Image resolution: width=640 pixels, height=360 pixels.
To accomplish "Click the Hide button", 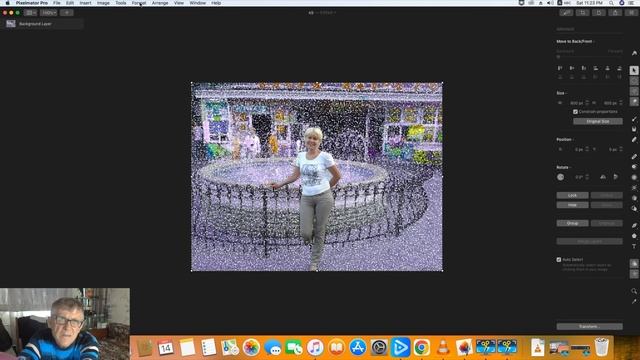I will (572, 205).
